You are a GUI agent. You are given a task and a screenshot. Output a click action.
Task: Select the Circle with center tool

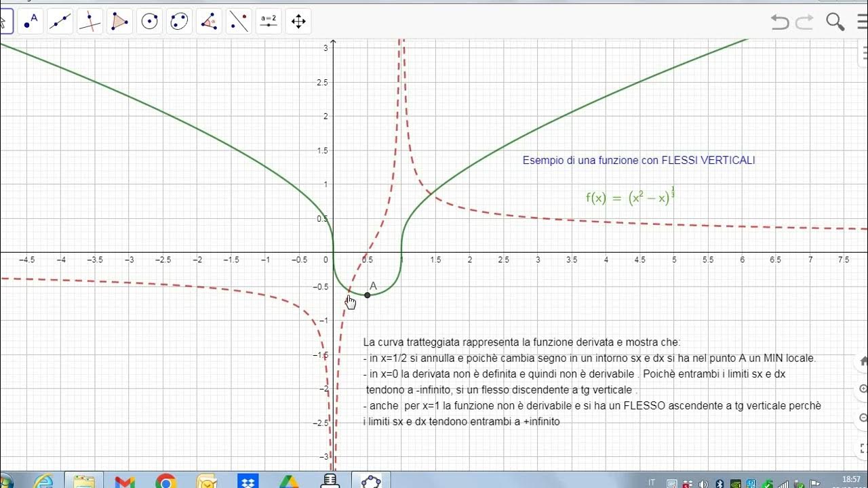coord(149,22)
